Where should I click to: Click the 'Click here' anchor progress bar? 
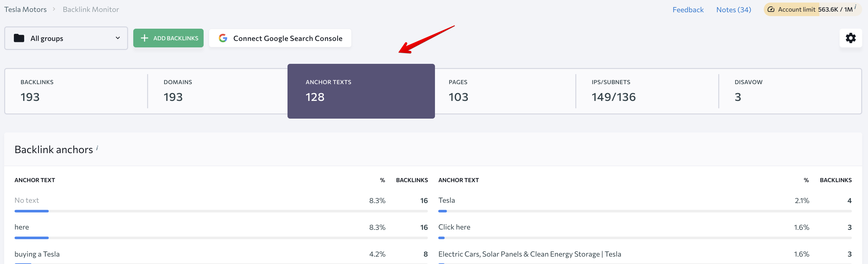645,238
